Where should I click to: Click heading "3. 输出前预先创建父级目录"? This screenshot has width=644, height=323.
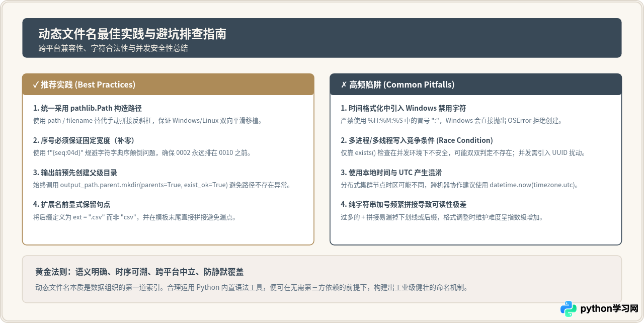click(x=75, y=173)
